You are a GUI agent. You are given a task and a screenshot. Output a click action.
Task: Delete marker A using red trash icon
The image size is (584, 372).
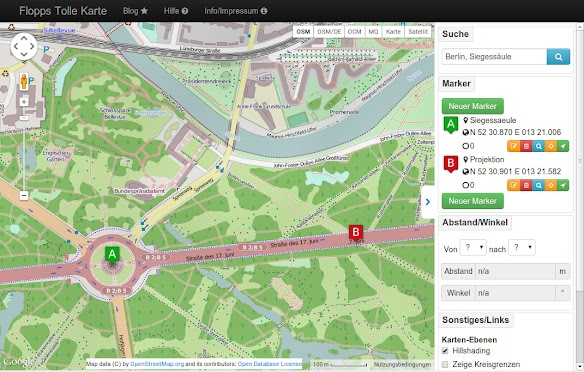(x=526, y=146)
